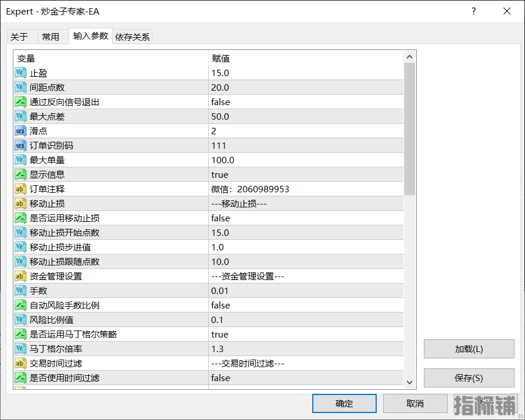Screen dimensions: 525x420
Task: Click the bool icon beside 自动风险手数比例
Action: point(20,305)
